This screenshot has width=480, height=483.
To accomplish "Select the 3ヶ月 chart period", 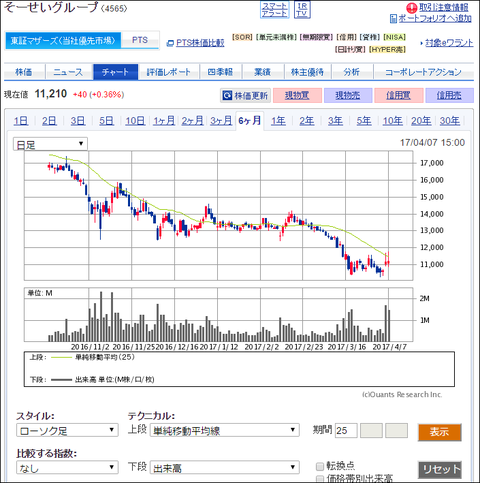I will 221,121.
